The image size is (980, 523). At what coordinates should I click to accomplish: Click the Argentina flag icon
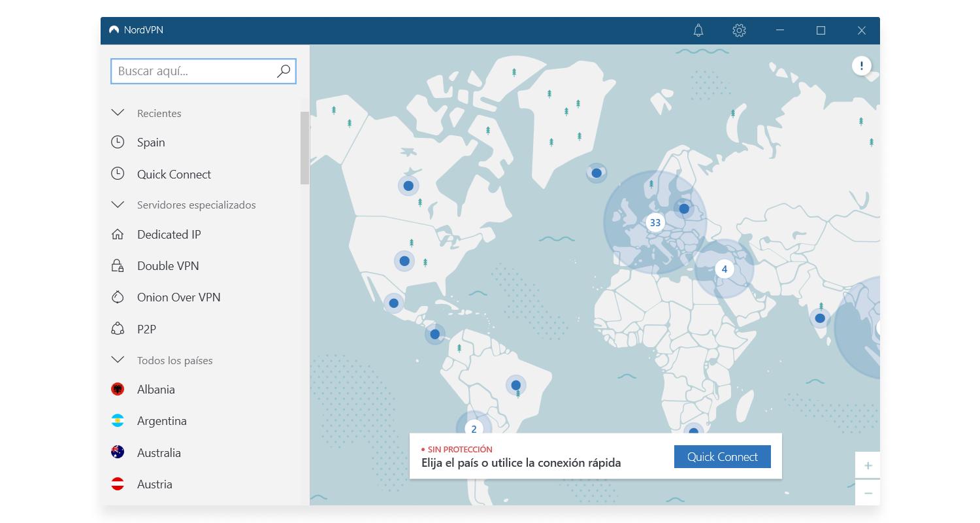(118, 420)
